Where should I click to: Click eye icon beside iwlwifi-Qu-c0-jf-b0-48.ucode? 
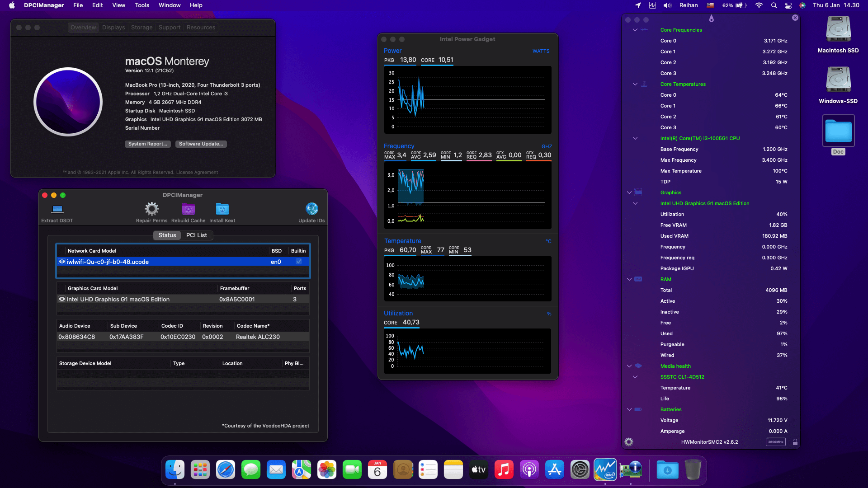click(x=62, y=262)
